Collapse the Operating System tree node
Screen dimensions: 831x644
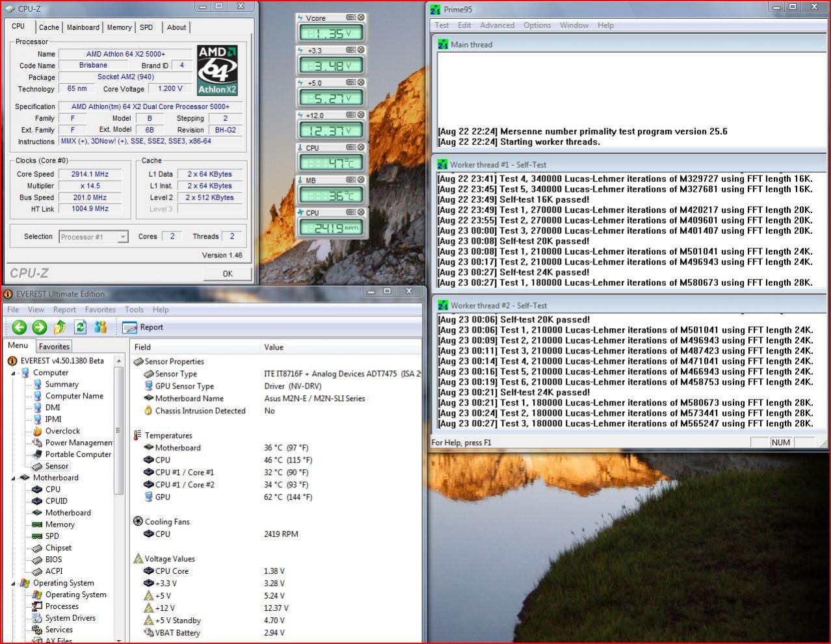(13, 583)
